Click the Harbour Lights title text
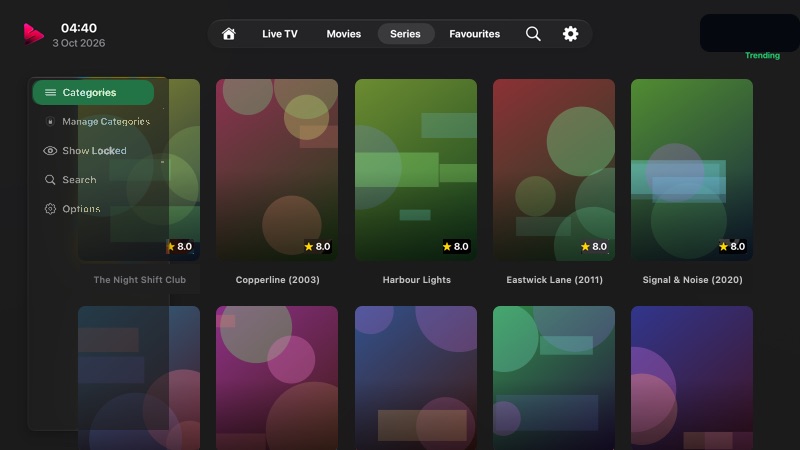 (x=417, y=280)
